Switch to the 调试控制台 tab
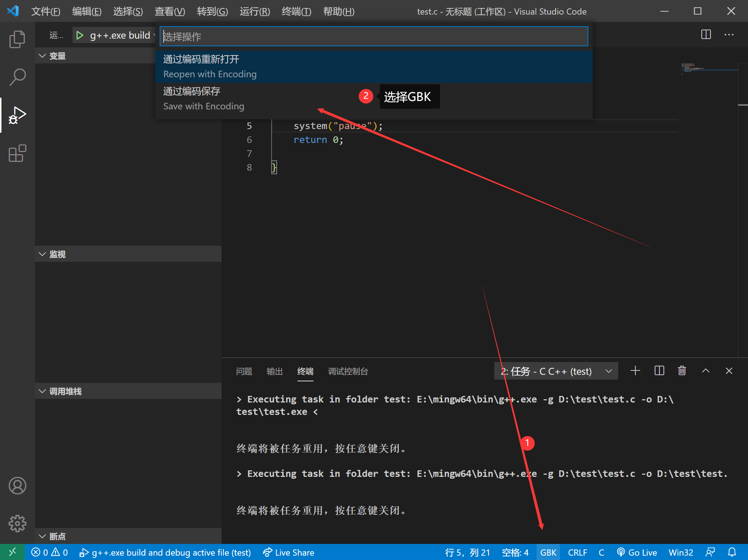 pos(348,371)
